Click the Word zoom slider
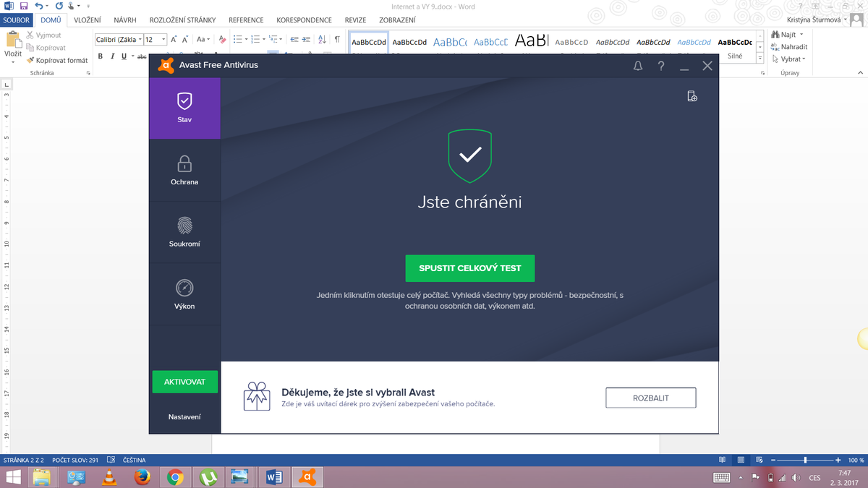This screenshot has width=868, height=488. (x=805, y=460)
